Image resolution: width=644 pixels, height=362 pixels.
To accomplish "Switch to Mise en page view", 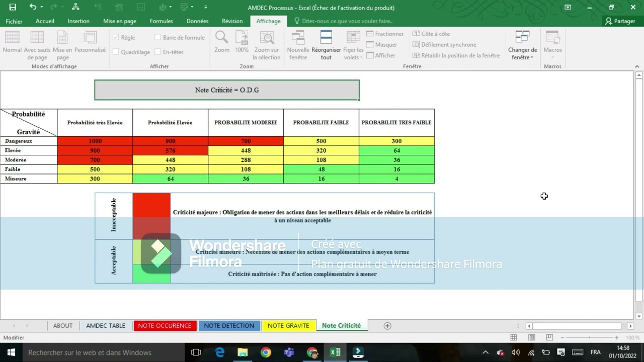I will click(x=62, y=45).
